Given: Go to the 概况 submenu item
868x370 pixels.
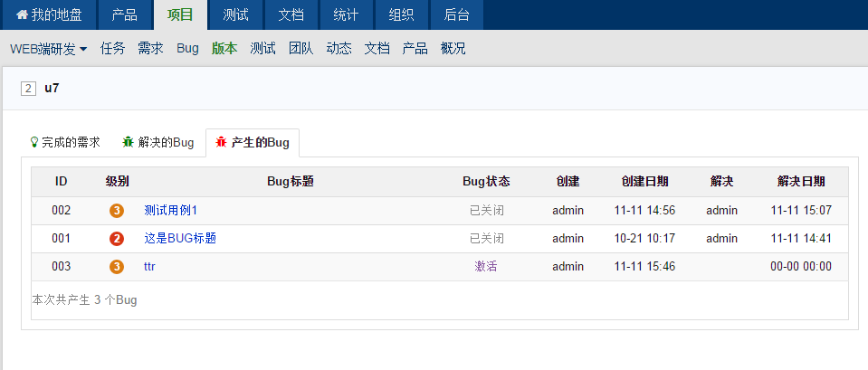Looking at the screenshot, I should [453, 49].
